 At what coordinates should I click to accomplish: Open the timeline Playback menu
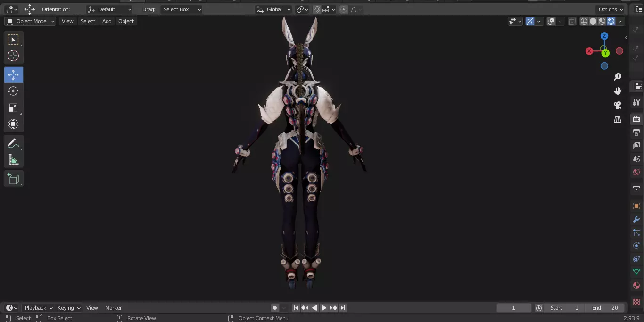tap(38, 308)
